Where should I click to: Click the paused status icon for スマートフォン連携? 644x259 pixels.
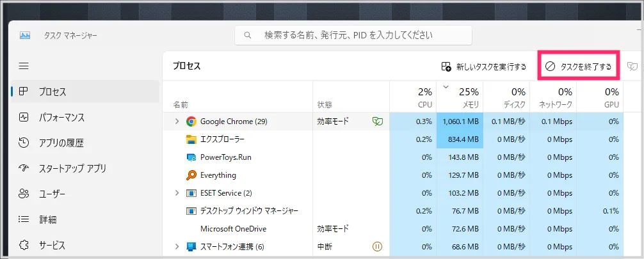pos(377,247)
